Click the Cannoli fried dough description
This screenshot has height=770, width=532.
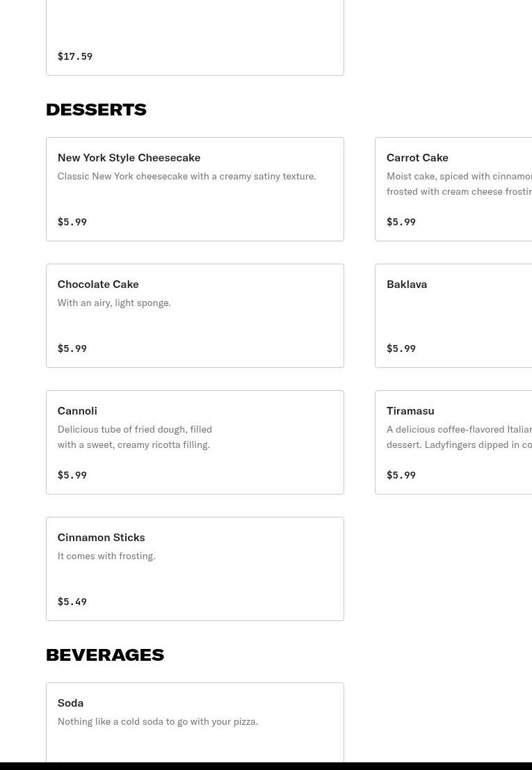coord(135,437)
